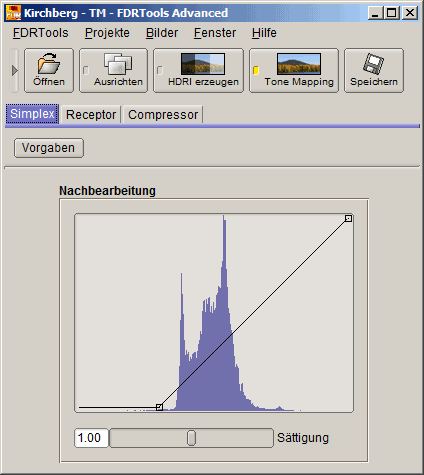
Task: Click the saturation value field showing 1.00
Action: [91, 438]
